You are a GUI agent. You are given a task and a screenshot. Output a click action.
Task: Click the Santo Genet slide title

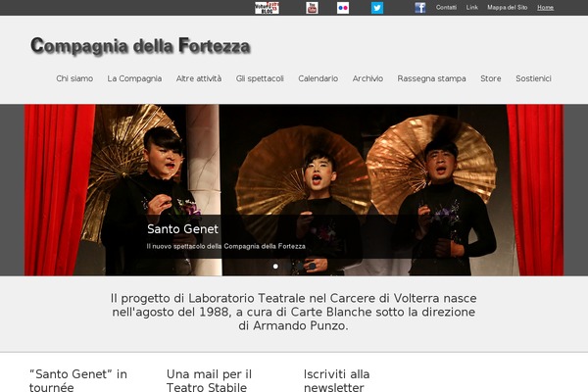182,228
